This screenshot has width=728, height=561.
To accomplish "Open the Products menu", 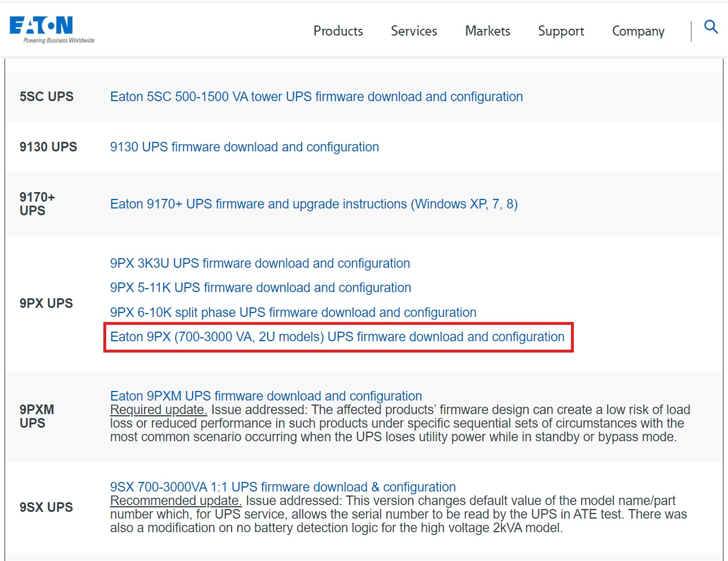I will [338, 31].
